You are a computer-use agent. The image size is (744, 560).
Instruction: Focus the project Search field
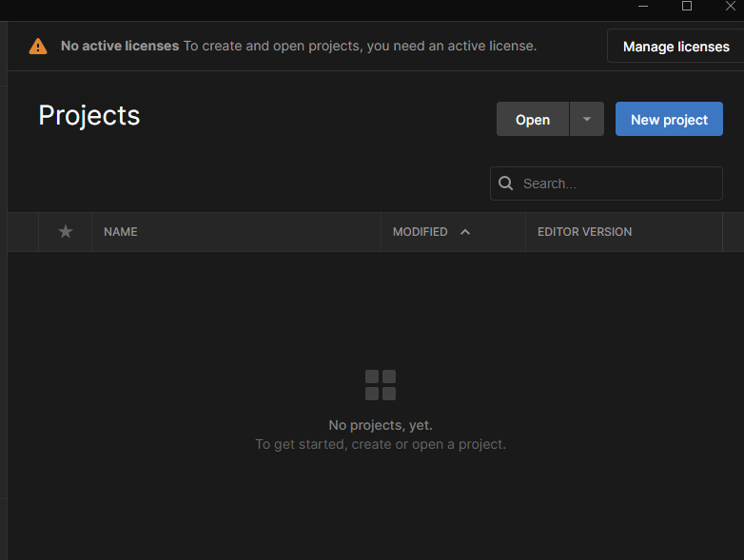618,183
